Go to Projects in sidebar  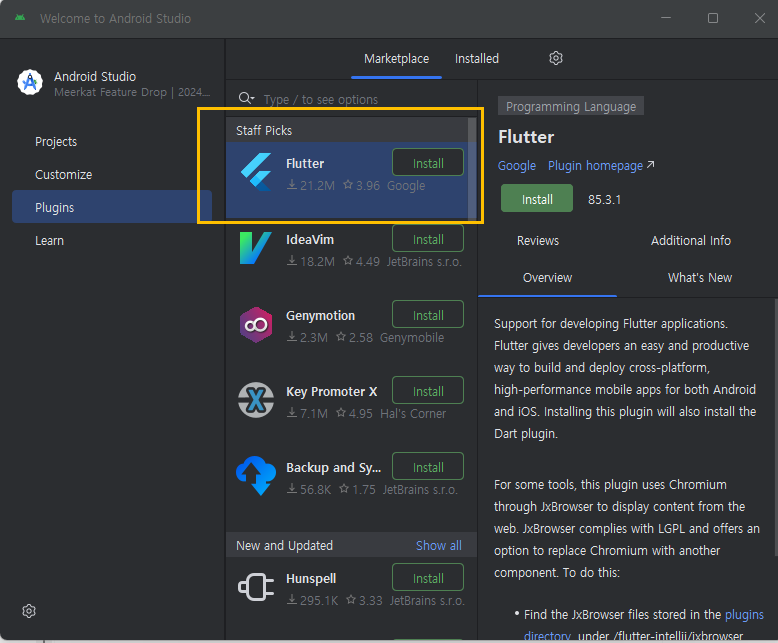(56, 142)
